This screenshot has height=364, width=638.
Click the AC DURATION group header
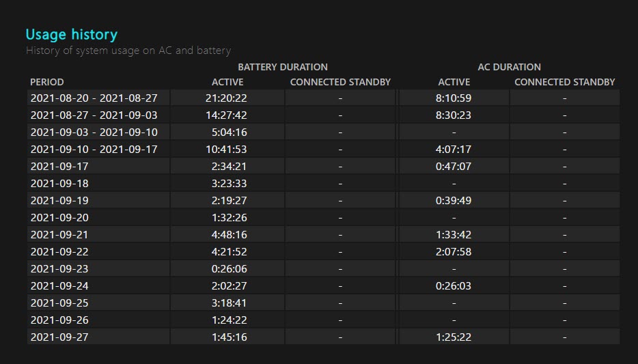pyautogui.click(x=509, y=67)
